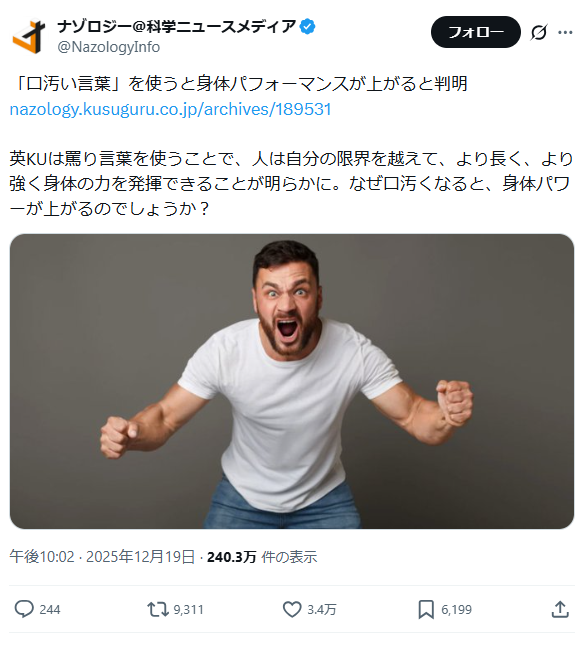Click the repost arrows icon
The height and width of the screenshot is (645, 587).
[x=158, y=609]
